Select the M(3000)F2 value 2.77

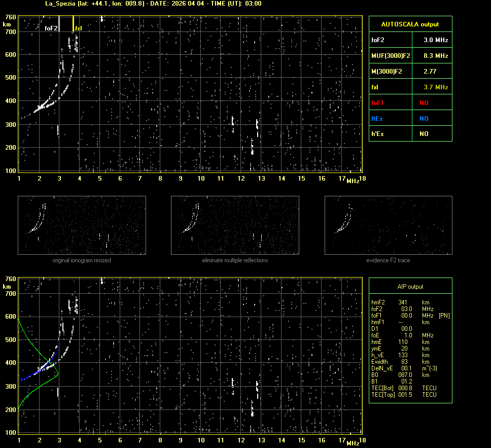430,72
